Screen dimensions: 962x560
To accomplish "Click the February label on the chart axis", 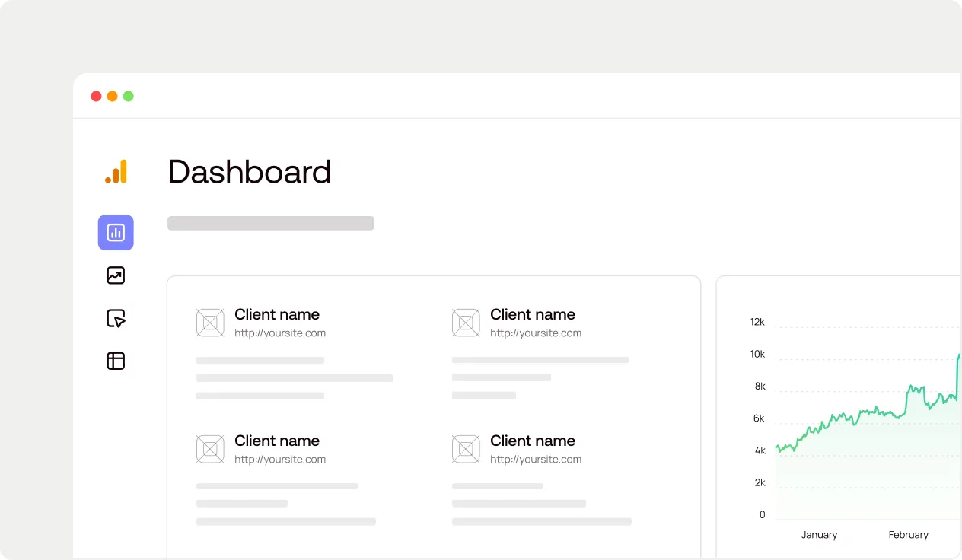I will (x=908, y=535).
